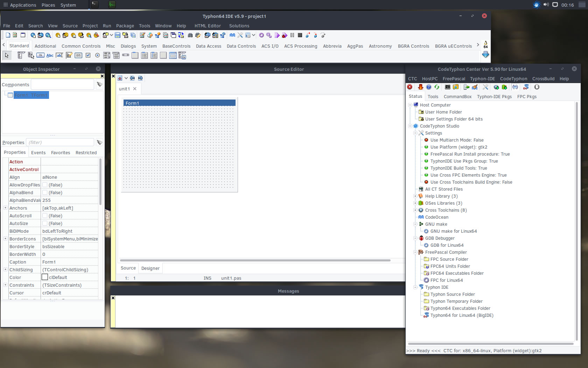This screenshot has width=588, height=368.
Task: Click the Components filter clear button
Action: [99, 84]
